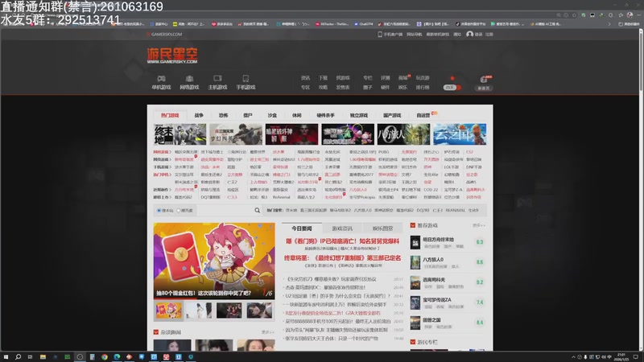The height and width of the screenshot is (362, 644).
Task: Switch to the 恐怖 tab
Action: [224, 115]
